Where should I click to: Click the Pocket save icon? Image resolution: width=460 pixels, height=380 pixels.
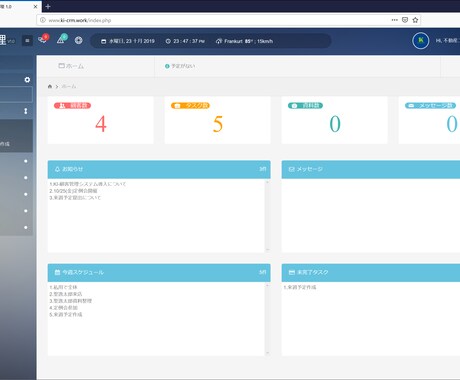(405, 20)
